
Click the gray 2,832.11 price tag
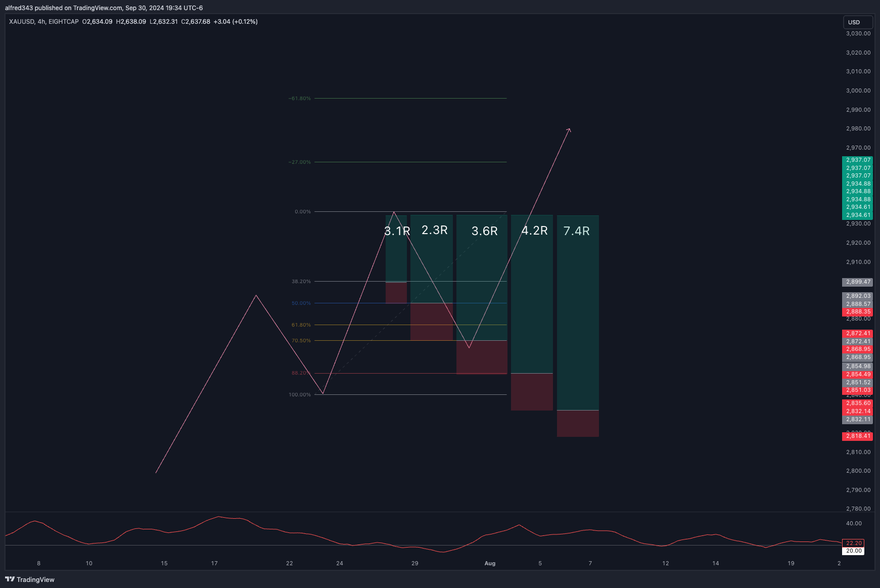point(857,420)
